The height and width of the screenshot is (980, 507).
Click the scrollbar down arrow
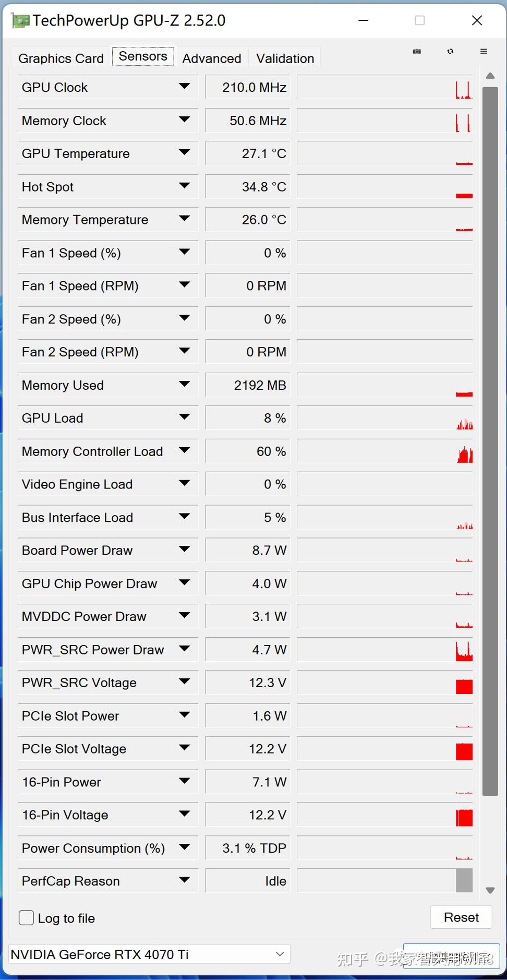pyautogui.click(x=490, y=890)
